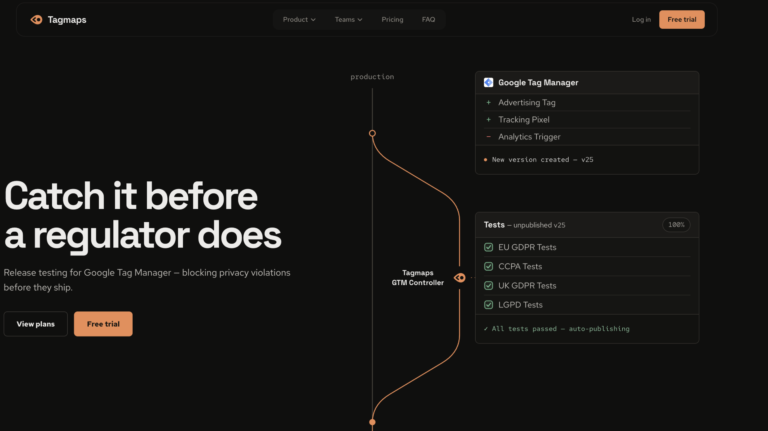Click the orange dot before New version created
This screenshot has width=768, height=431.
[x=485, y=160]
